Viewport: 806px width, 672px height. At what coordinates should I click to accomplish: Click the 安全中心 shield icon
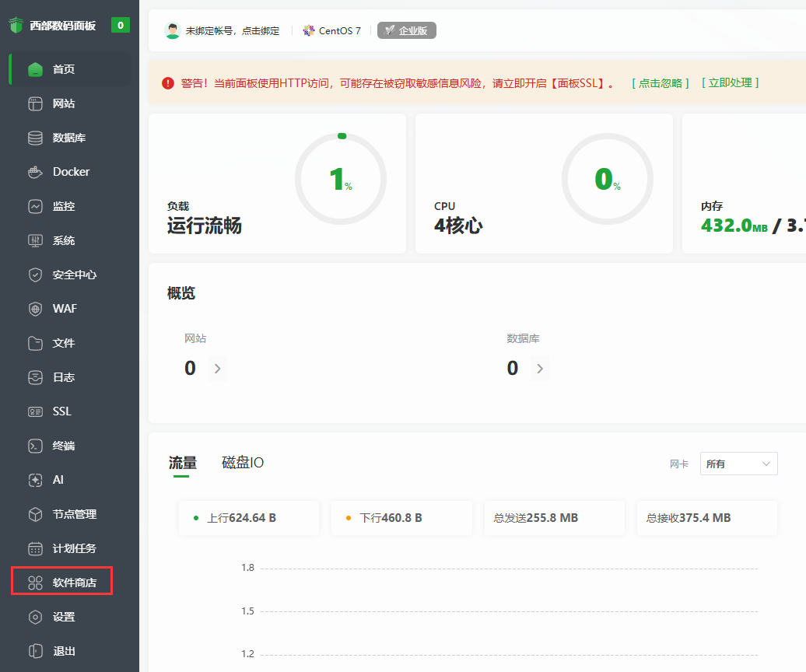pyautogui.click(x=35, y=275)
